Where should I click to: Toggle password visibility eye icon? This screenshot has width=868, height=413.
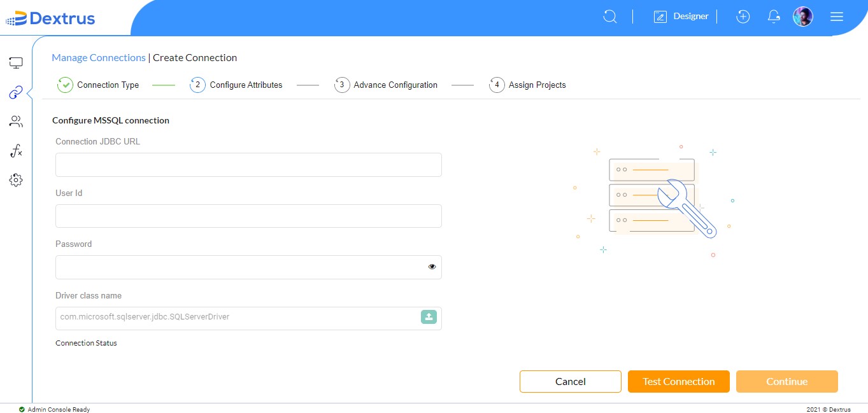tap(432, 267)
